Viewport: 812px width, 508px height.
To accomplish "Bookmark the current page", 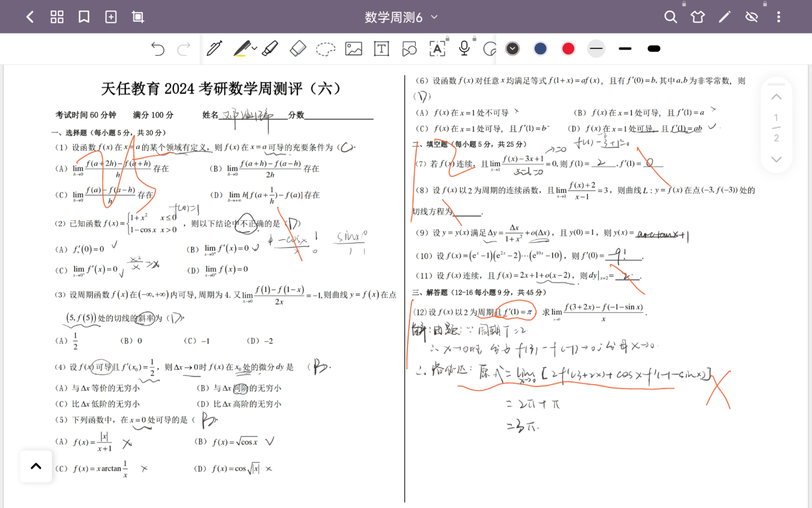I will (x=84, y=17).
